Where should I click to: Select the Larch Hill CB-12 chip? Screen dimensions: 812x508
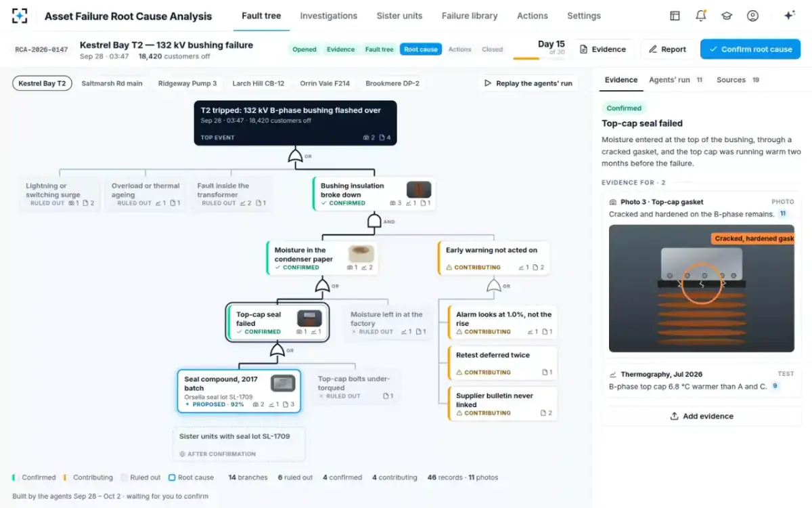click(258, 83)
